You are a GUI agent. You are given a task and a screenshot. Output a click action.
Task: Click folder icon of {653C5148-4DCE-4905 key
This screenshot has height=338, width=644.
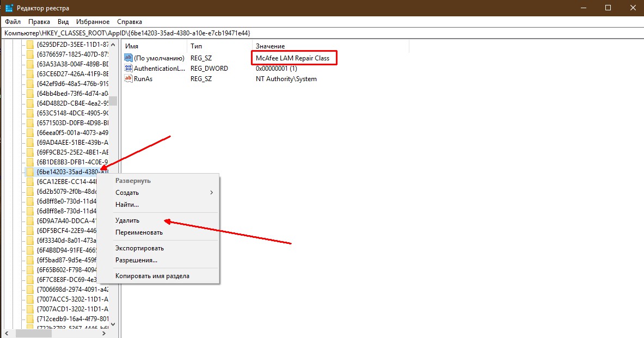(x=30, y=113)
